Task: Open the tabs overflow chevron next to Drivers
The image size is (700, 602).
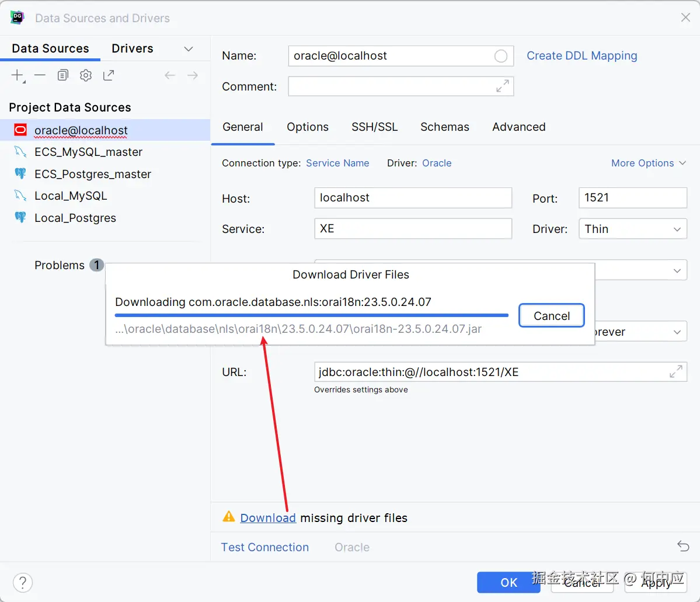Action: 189,49
